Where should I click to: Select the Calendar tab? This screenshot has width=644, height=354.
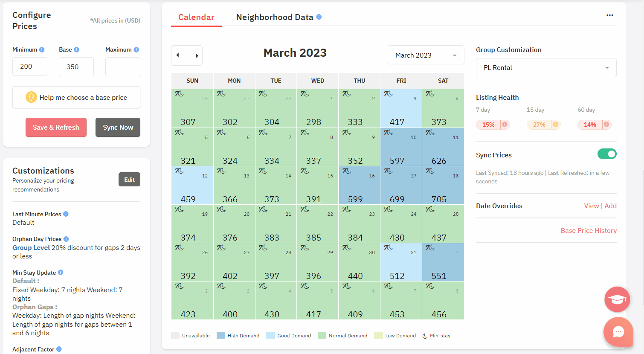click(x=196, y=17)
